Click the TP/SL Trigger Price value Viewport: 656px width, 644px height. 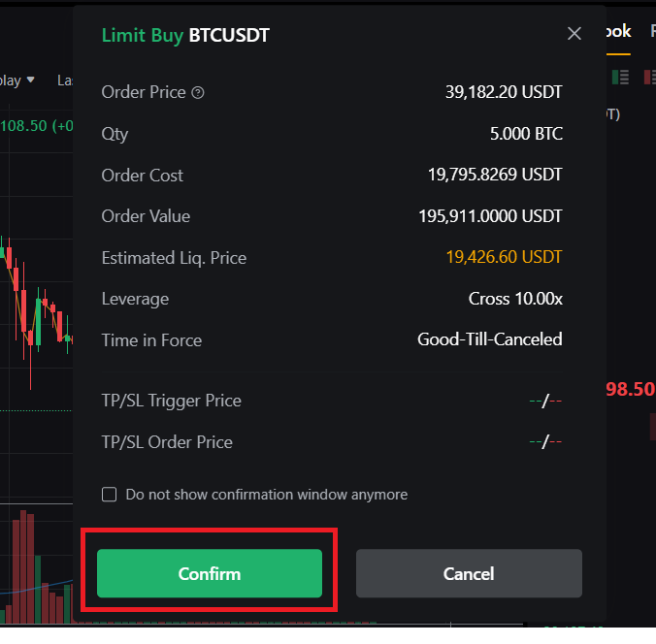pos(545,401)
